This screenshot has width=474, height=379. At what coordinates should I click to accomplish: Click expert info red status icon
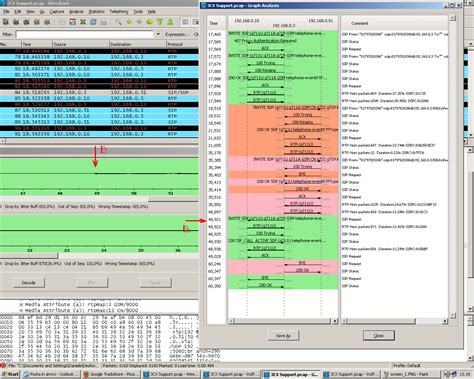[3, 366]
